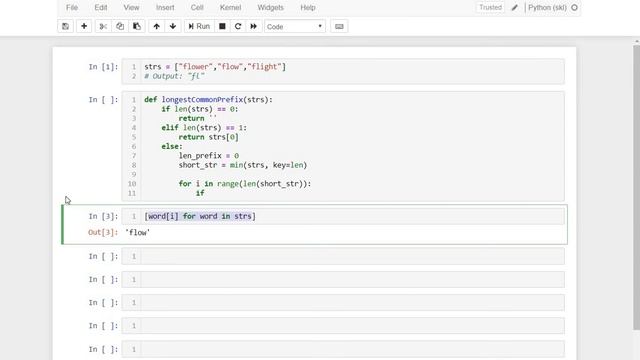640x360 pixels.
Task: Open the command palette keyboard icon
Action: point(339,27)
